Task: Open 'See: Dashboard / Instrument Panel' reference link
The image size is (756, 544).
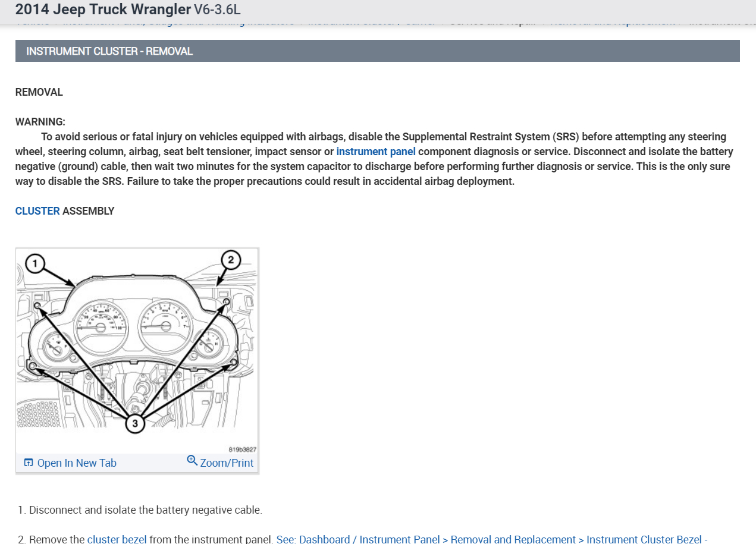Action: pos(491,539)
